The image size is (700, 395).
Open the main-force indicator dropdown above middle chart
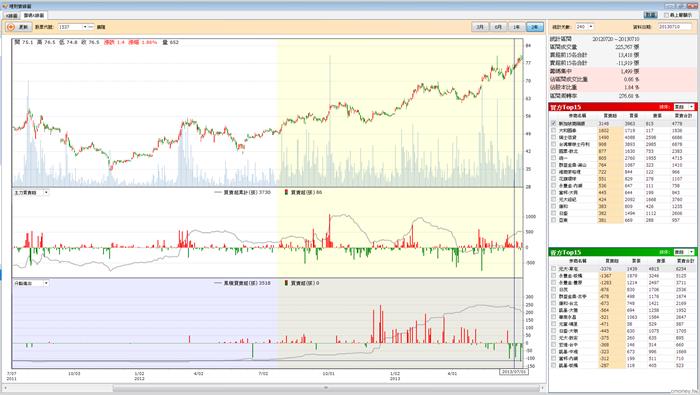pos(31,192)
